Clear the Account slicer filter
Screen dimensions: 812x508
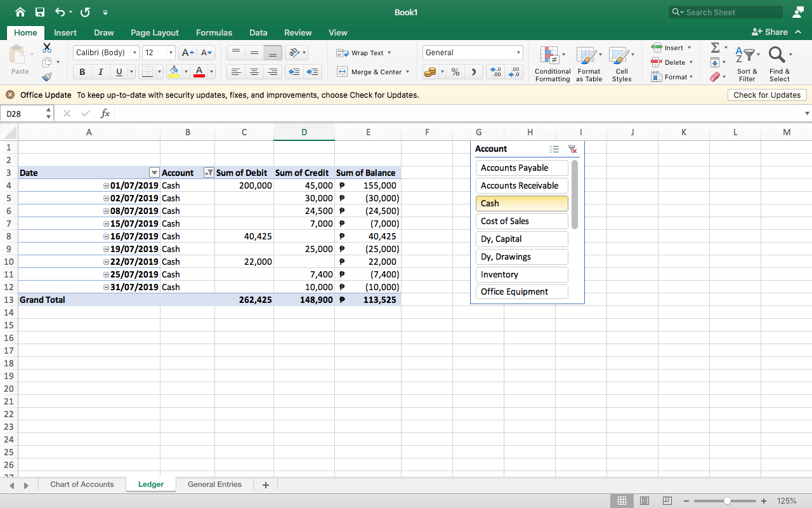572,149
